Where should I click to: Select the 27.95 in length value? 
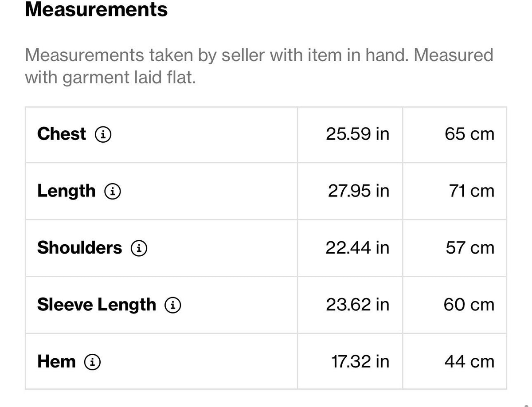coord(359,191)
